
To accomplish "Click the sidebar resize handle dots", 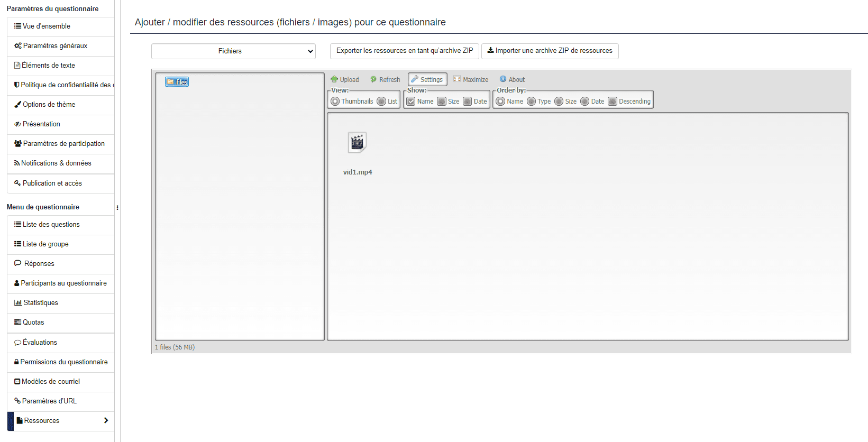I will 117,208.
